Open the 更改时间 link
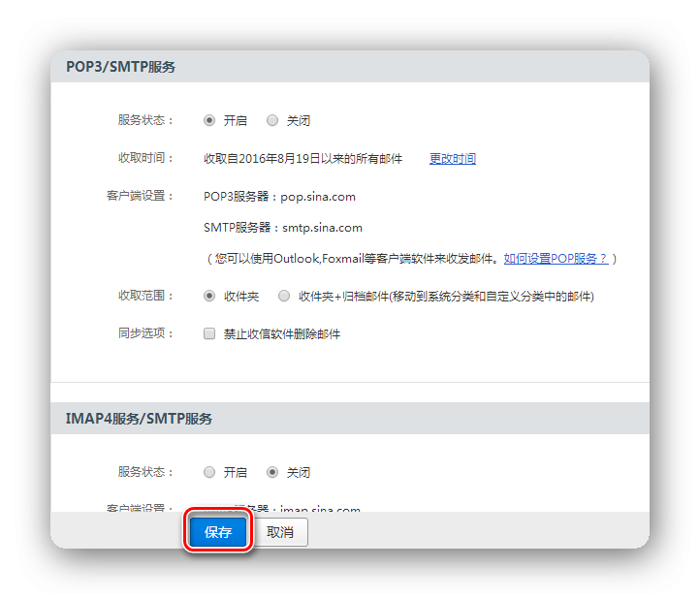700x599 pixels. pyautogui.click(x=452, y=159)
